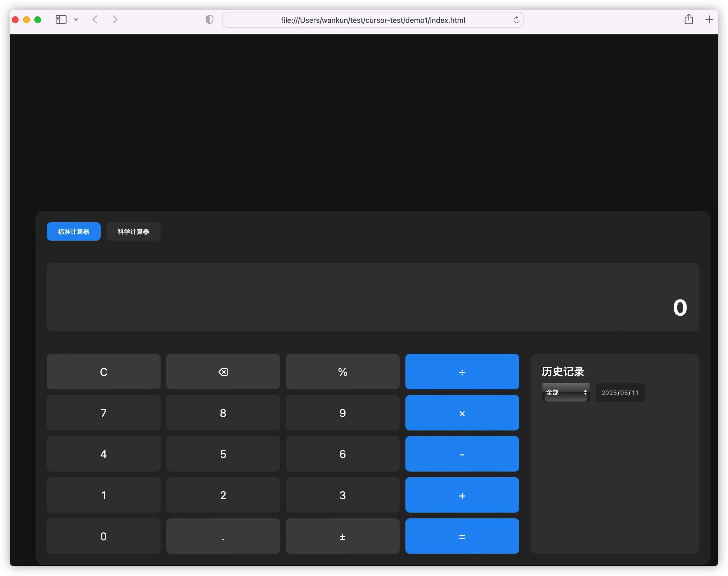Open the 2025/05/11 date picker field
Screen dimensions: 728x576
(x=620, y=392)
